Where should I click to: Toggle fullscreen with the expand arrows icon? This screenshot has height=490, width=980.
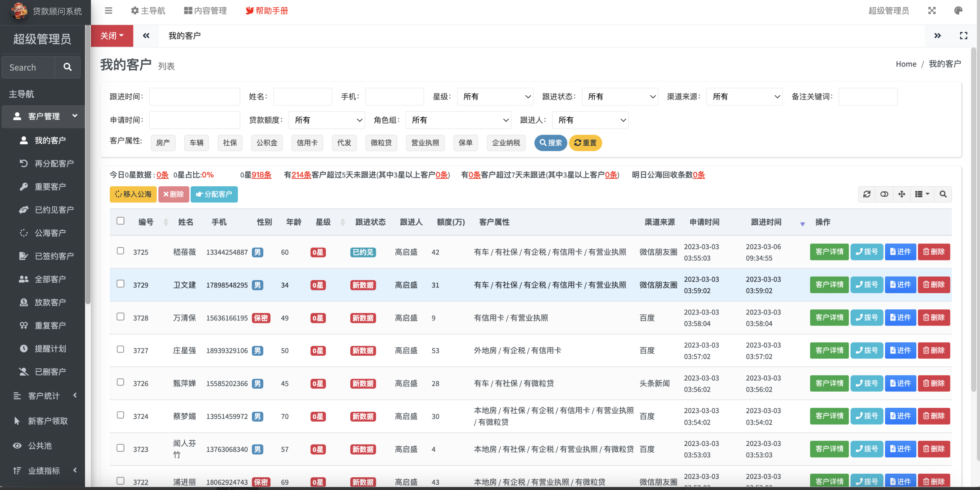[x=932, y=11]
